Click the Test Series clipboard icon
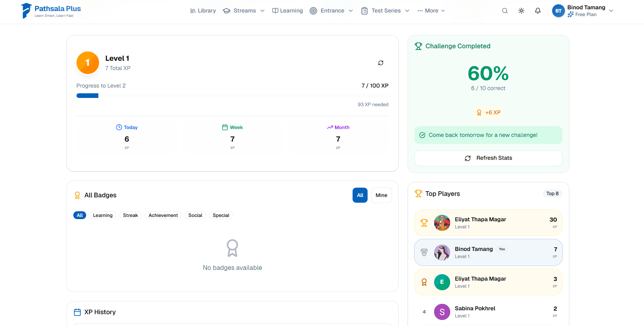 (x=364, y=11)
